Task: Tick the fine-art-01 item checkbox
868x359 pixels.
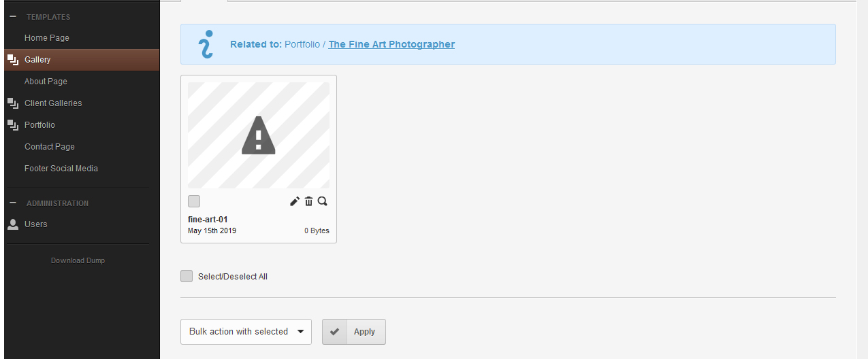Action: 194,201
